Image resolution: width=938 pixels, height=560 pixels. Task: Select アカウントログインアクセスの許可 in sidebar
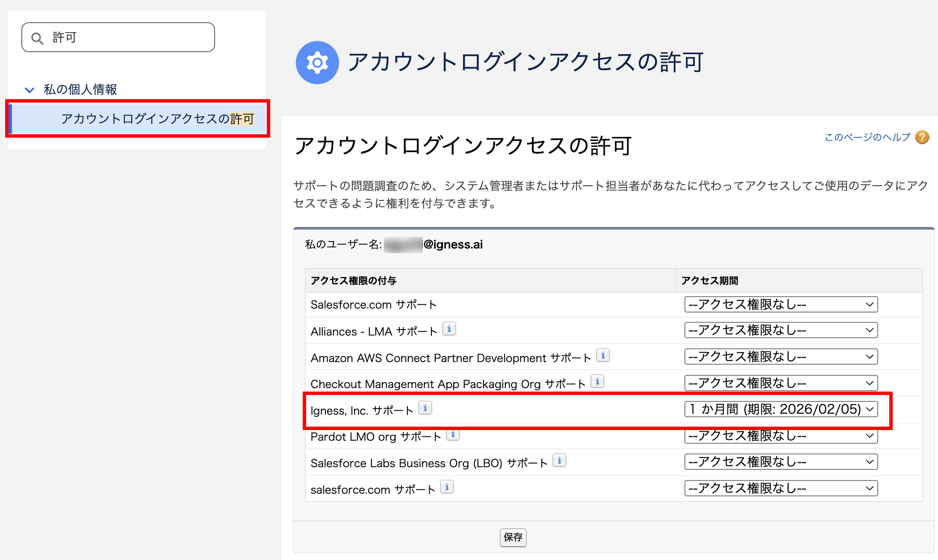point(157,119)
